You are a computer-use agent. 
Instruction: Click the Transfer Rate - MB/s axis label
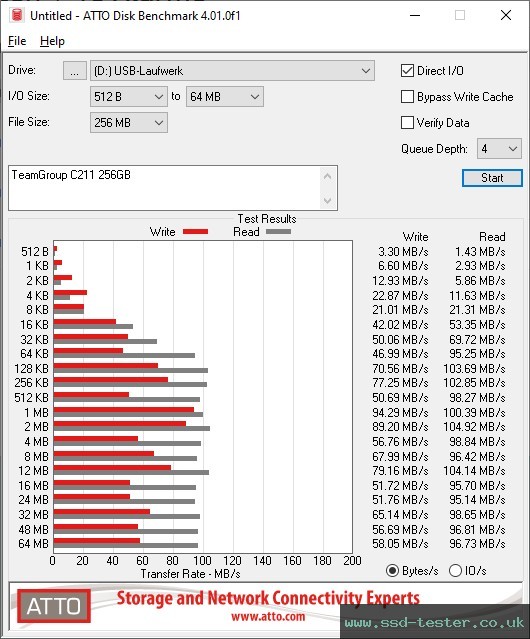pos(190,574)
